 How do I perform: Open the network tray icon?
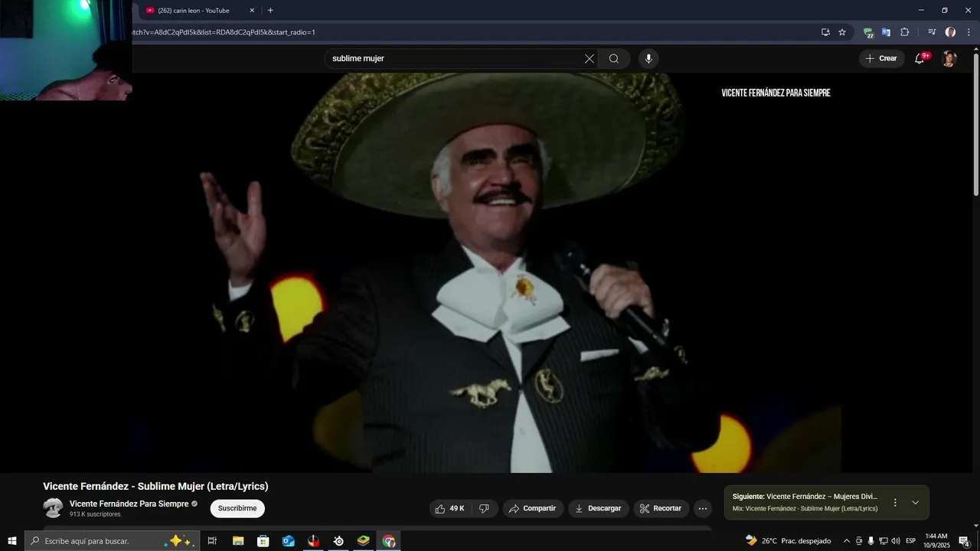pyautogui.click(x=883, y=541)
